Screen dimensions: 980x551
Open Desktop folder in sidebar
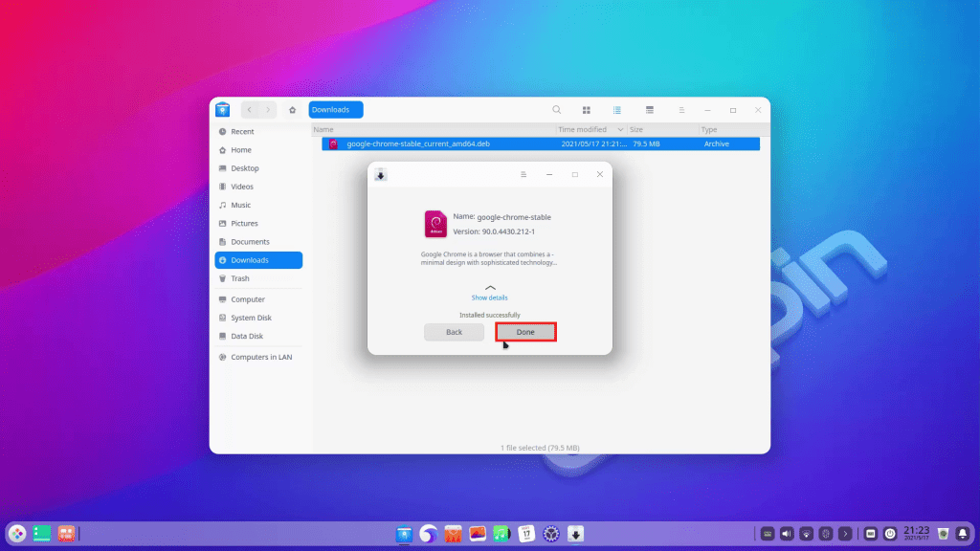click(258, 168)
